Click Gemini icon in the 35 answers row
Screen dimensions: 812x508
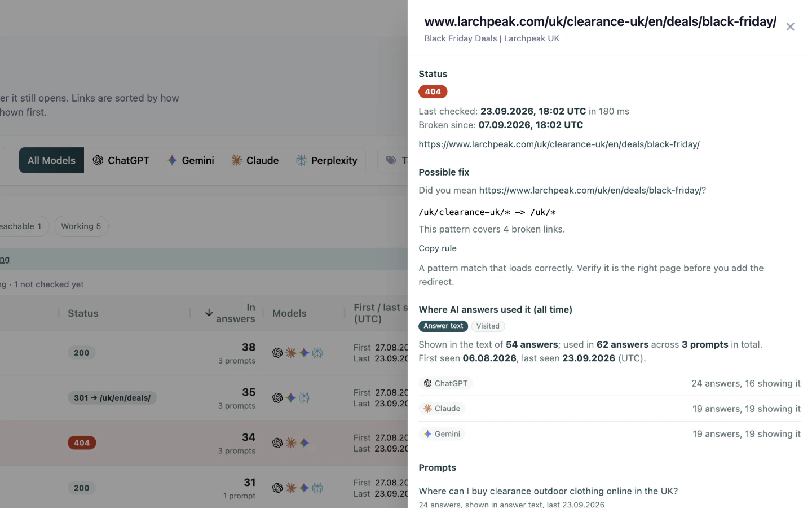291,398
